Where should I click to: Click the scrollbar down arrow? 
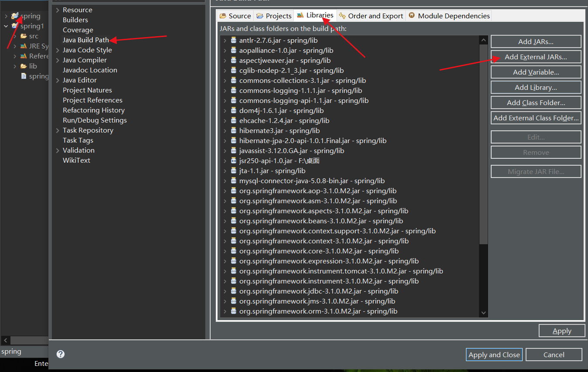(483, 313)
